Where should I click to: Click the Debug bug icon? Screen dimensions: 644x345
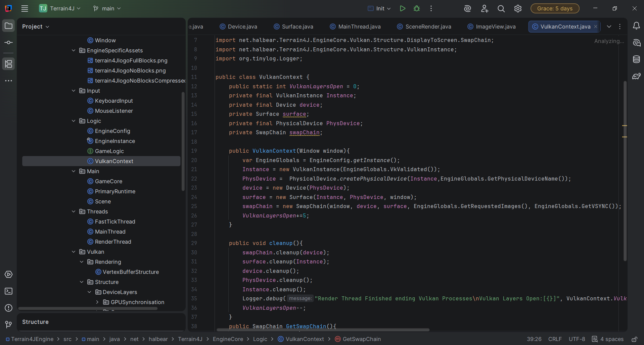(x=417, y=8)
